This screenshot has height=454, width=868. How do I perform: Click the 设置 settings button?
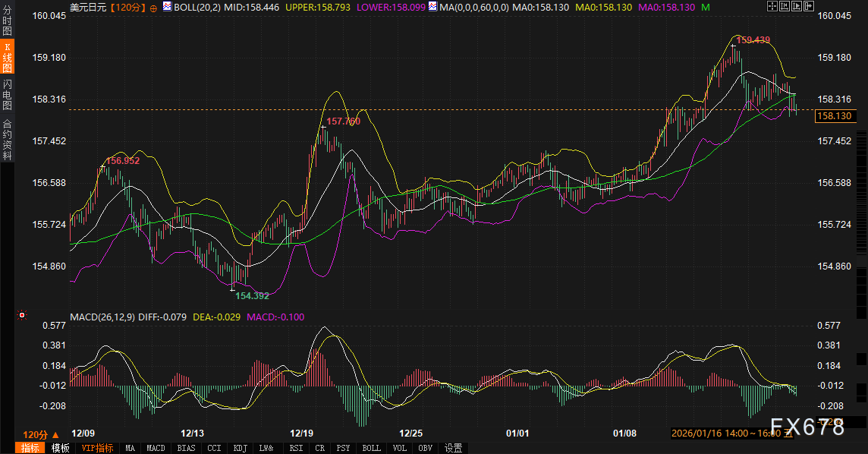[454, 448]
